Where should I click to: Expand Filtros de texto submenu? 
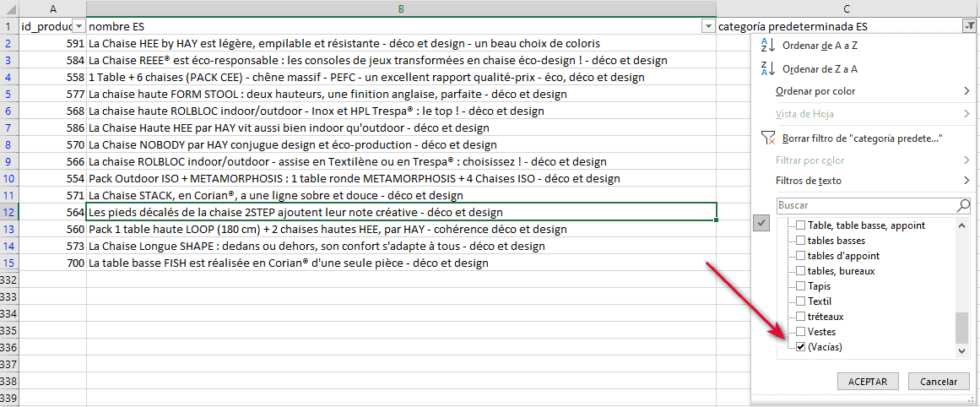tap(966, 181)
